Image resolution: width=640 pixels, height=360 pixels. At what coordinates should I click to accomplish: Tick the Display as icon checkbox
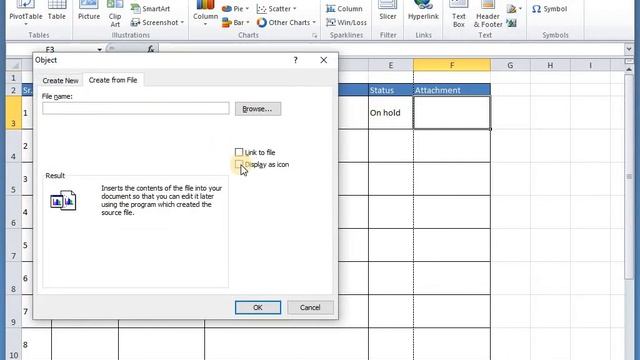(x=239, y=164)
